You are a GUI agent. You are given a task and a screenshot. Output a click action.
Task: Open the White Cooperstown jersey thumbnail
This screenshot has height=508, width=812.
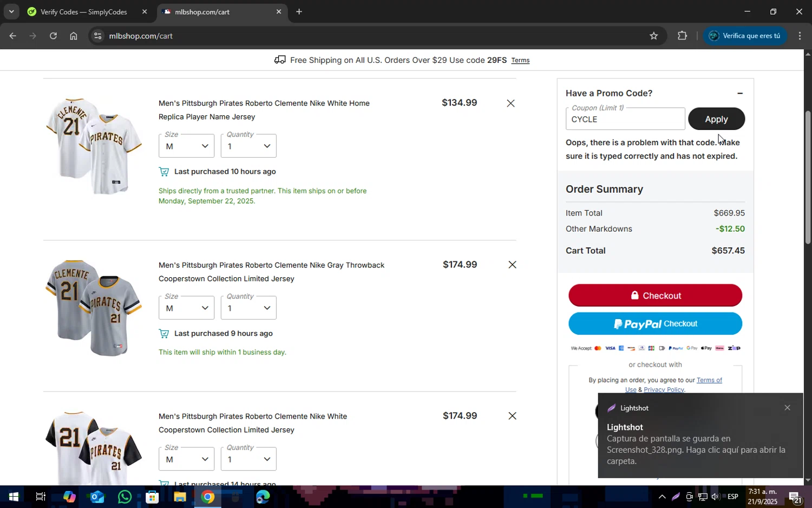(93, 448)
